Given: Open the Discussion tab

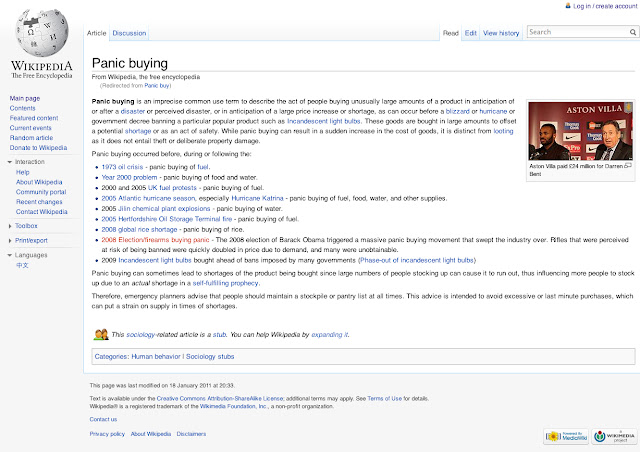Looking at the screenshot, I should coord(129,33).
